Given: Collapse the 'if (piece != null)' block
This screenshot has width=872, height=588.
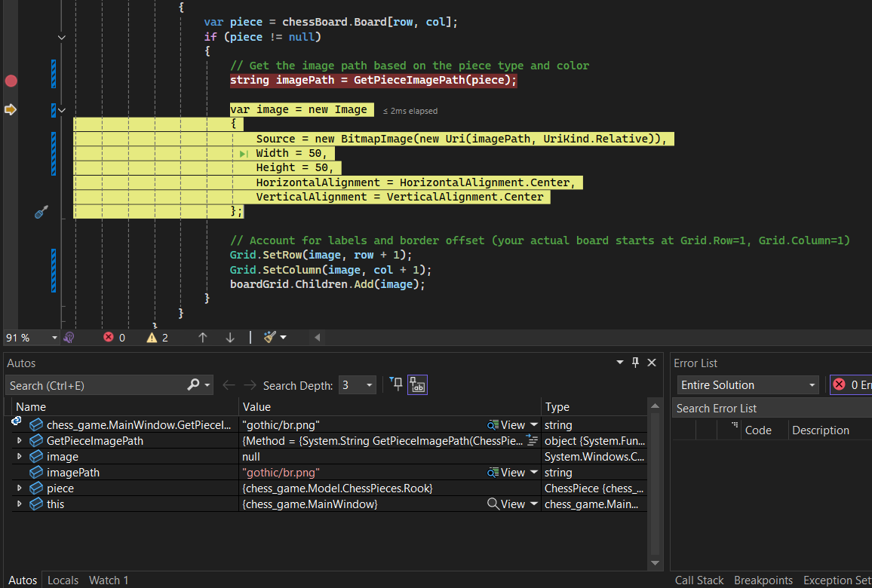Looking at the screenshot, I should [x=62, y=37].
